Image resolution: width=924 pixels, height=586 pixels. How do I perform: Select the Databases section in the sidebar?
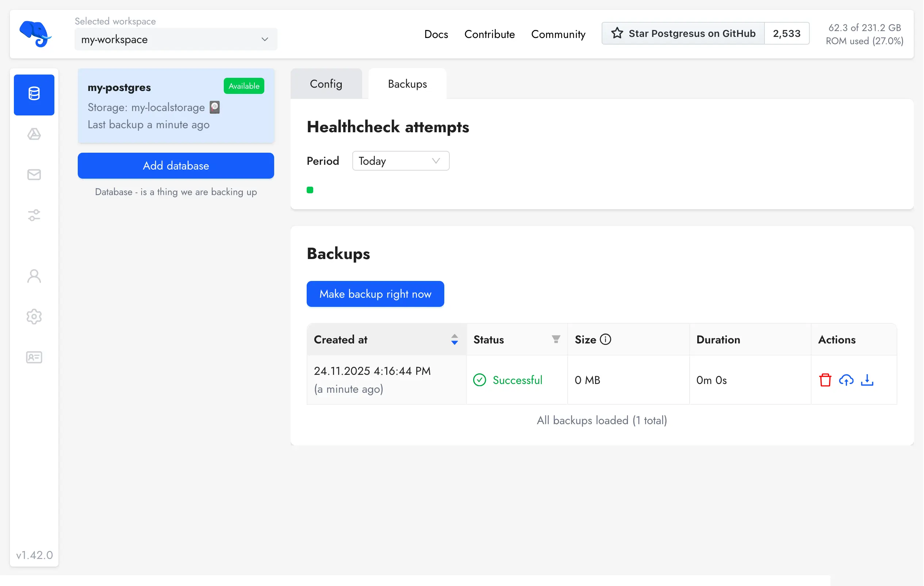(34, 95)
